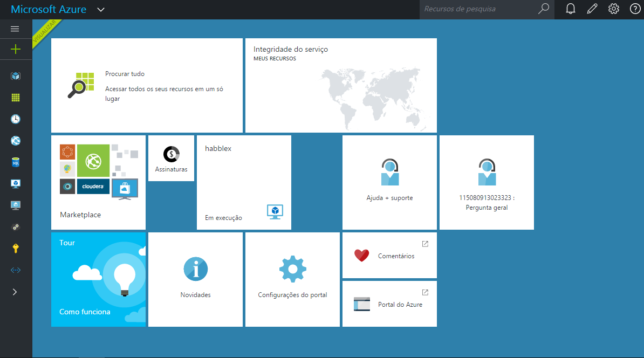Open Web Apps globe icon in sidebar

(16, 141)
